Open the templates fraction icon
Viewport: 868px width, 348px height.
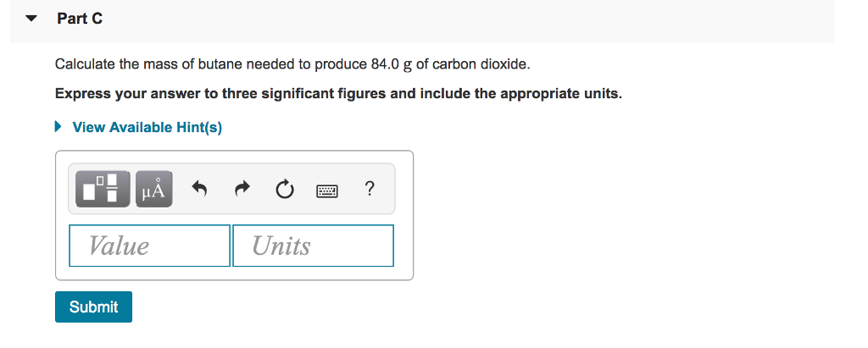coord(103,189)
